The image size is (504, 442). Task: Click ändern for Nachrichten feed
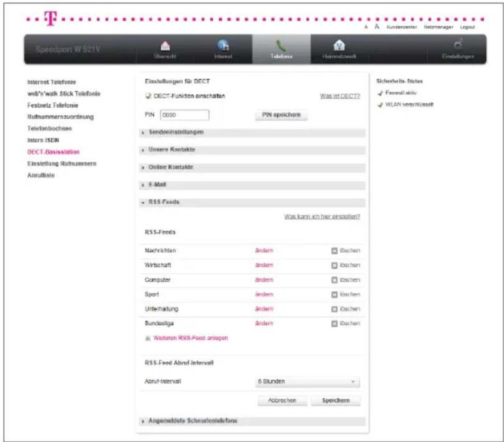264,251
